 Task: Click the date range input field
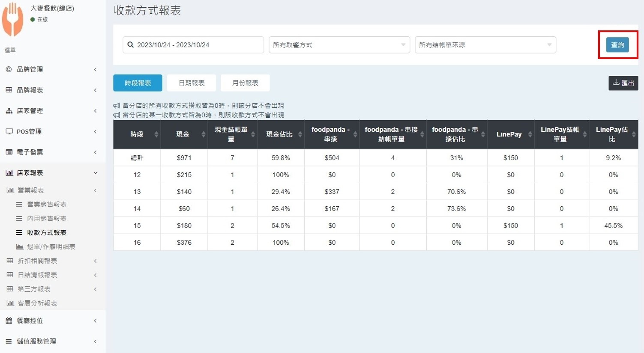[197, 45]
